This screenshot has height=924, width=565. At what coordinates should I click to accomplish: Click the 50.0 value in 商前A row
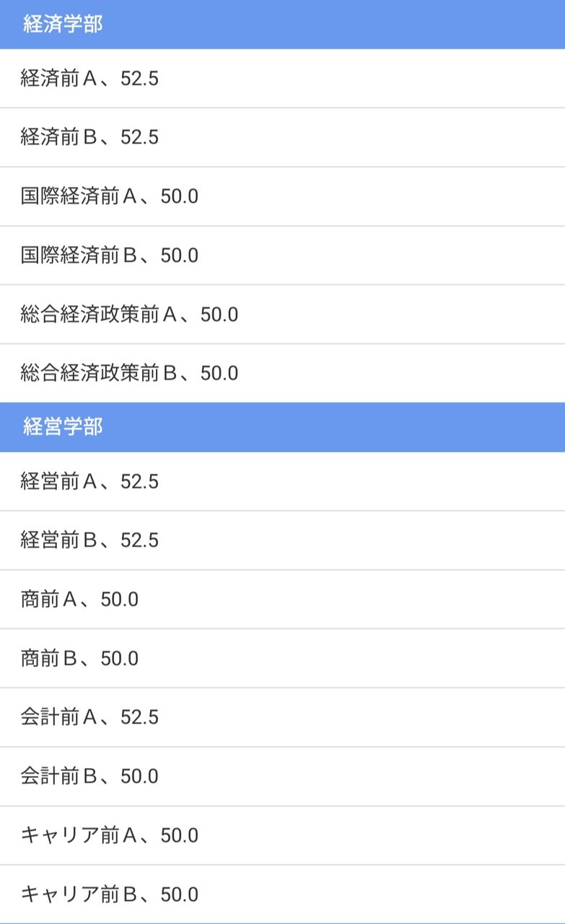119,600
